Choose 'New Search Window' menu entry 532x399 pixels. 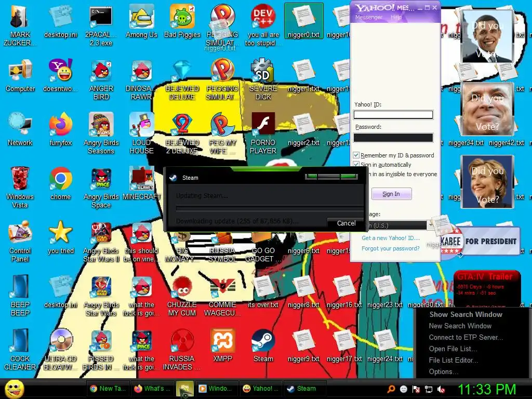click(460, 326)
